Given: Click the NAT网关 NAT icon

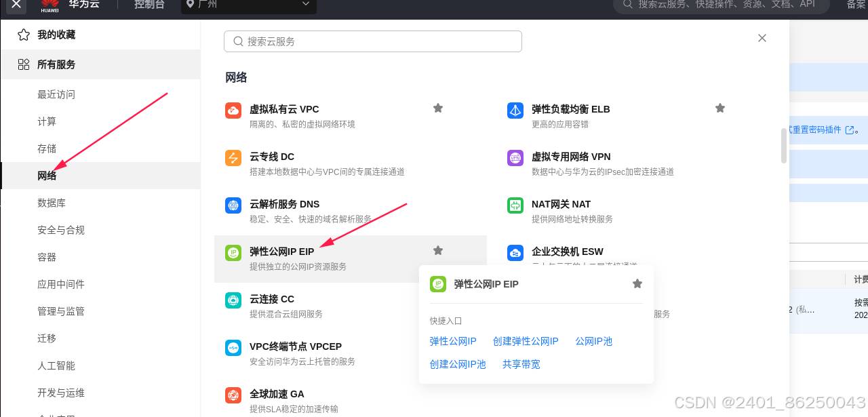Looking at the screenshot, I should 515,205.
